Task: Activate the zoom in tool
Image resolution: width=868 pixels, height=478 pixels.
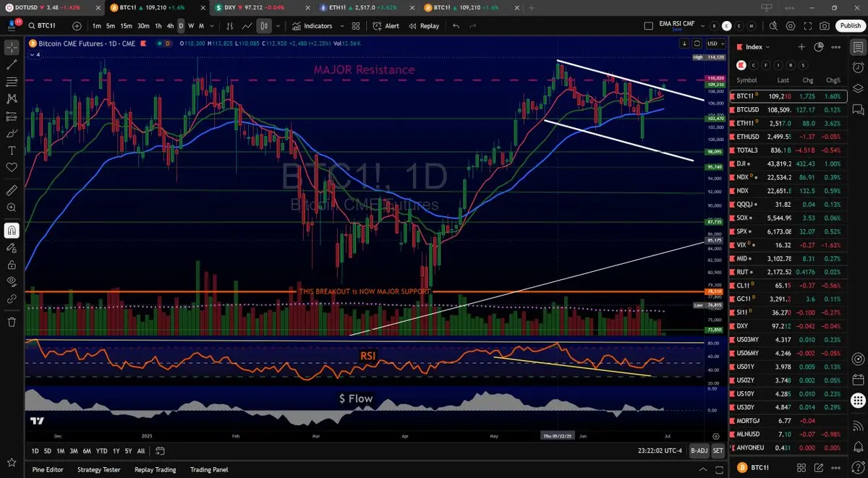Action: tap(12, 208)
